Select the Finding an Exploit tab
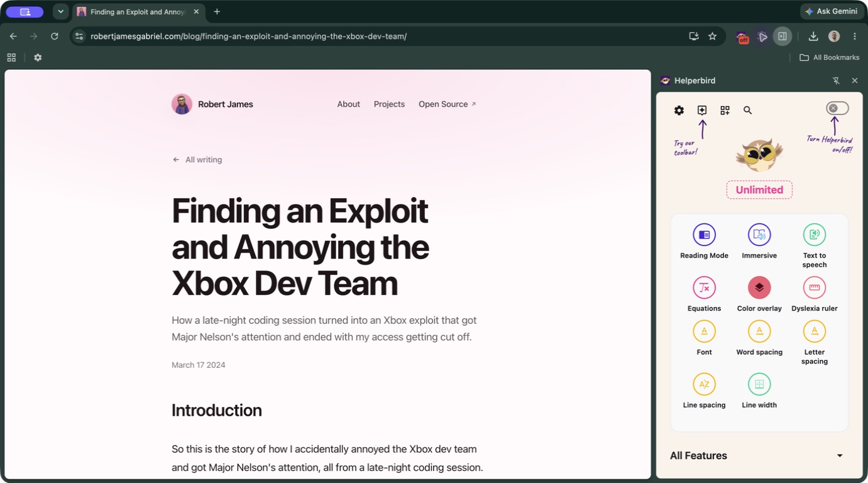The height and width of the screenshot is (483, 868). tap(138, 11)
